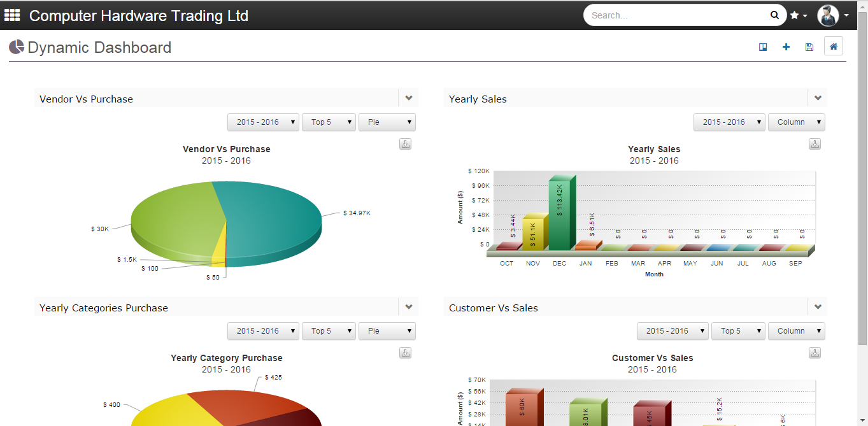
Task: Open Customer Vs Sales Column type dropdown
Action: [797, 331]
